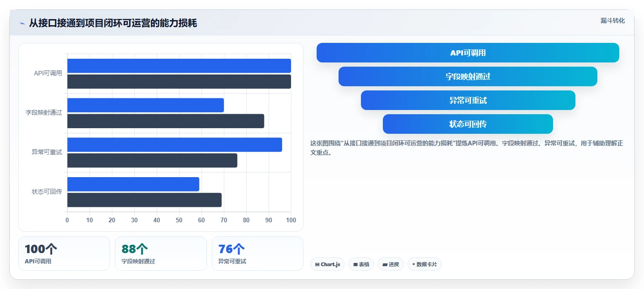Click the x-axis tick label 100

tap(291, 220)
